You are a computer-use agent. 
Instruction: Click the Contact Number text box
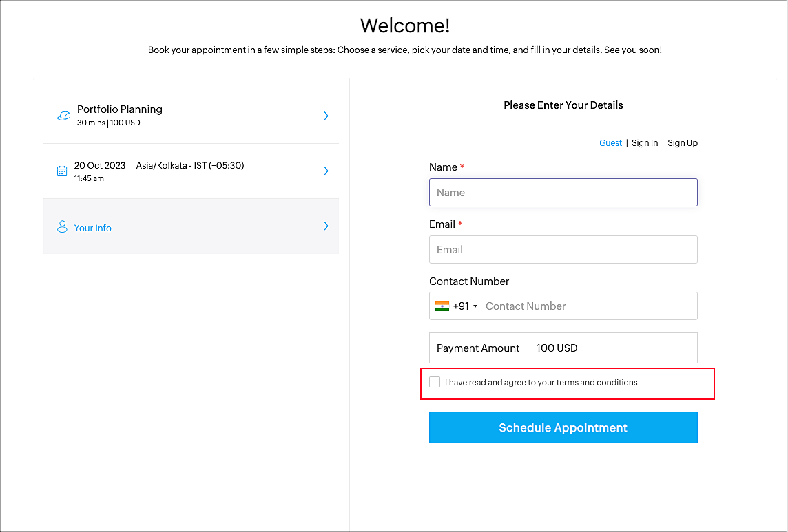click(x=588, y=306)
